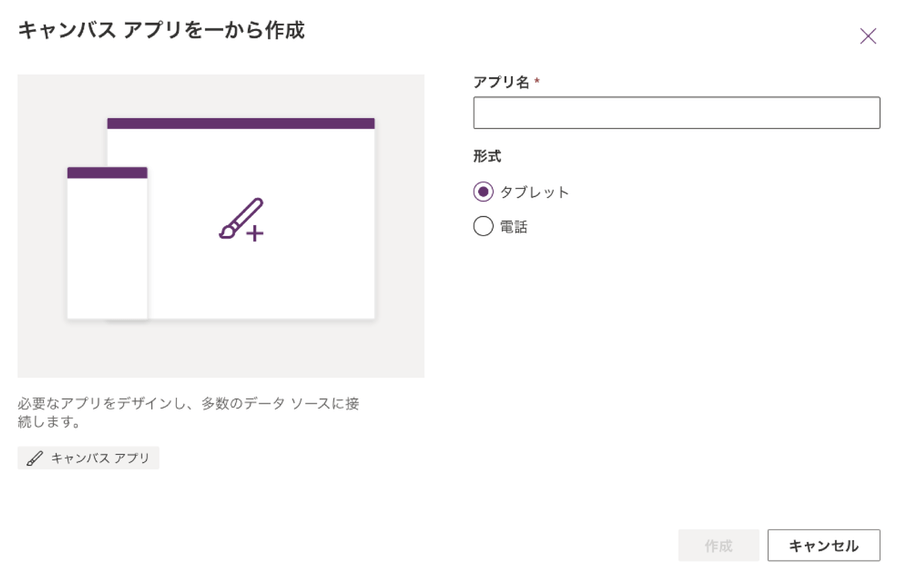Viewport: 900px width, 570px height.
Task: Click the 電話 option label text
Action: [514, 227]
